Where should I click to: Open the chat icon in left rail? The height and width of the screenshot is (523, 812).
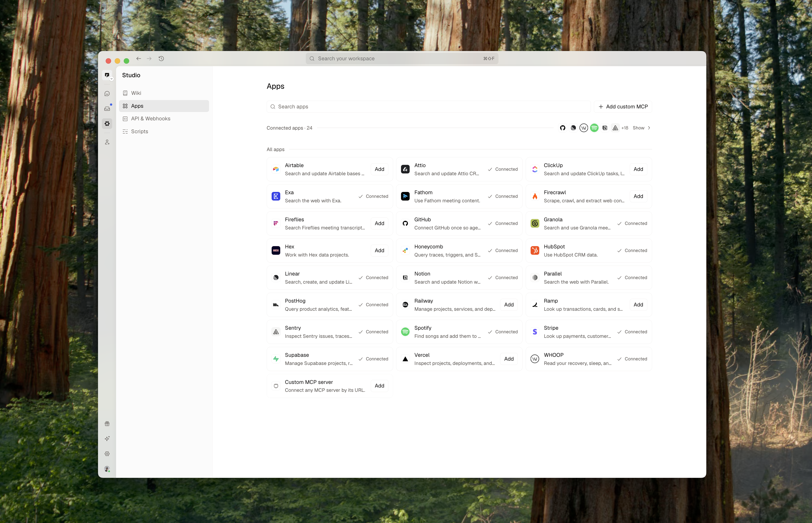click(107, 94)
